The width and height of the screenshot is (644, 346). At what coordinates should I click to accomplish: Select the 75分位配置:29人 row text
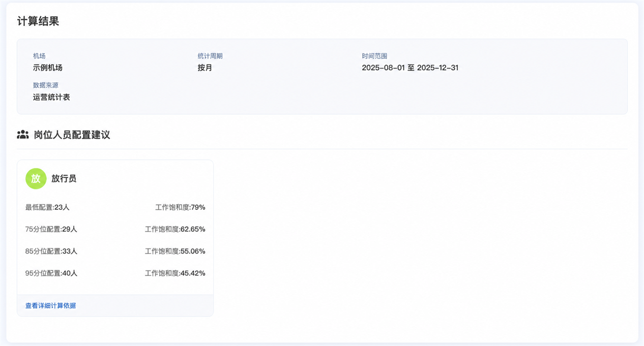tap(51, 229)
